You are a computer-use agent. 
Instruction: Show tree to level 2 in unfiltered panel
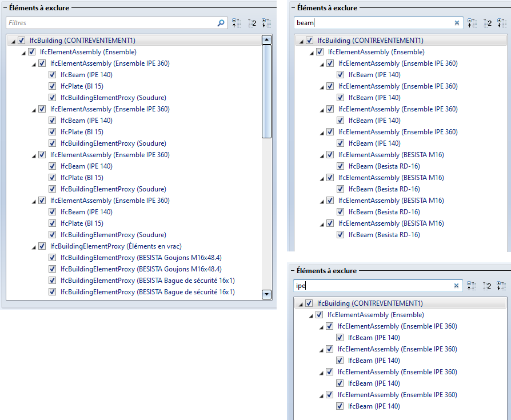click(251, 23)
